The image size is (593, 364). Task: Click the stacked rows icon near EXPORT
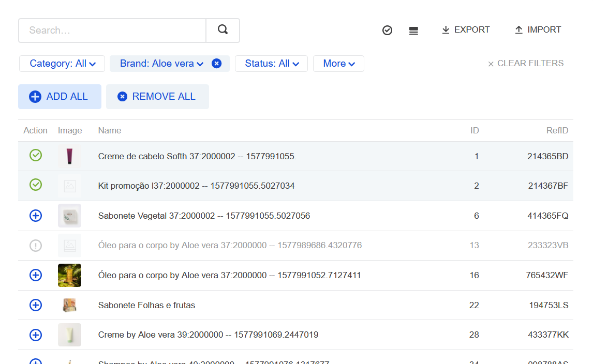[413, 30]
